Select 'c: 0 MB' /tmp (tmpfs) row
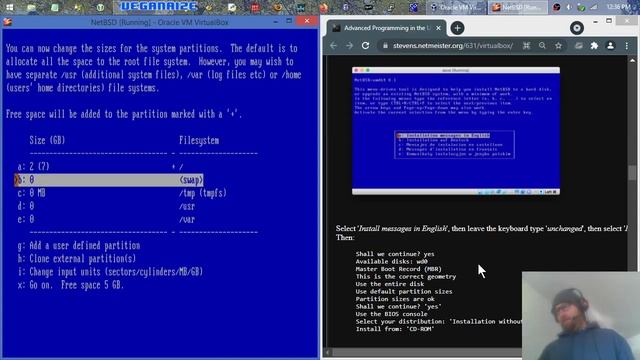Image resolution: width=640 pixels, height=360 pixels. [x=122, y=193]
